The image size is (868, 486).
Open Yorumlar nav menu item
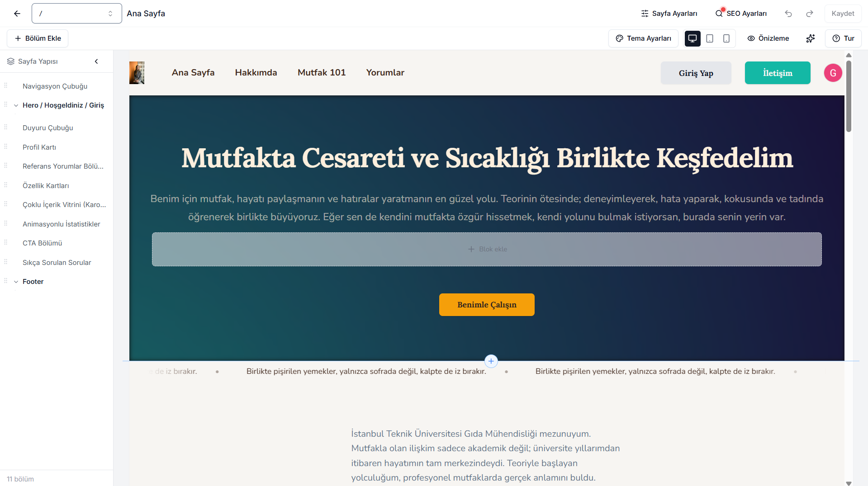pos(385,73)
